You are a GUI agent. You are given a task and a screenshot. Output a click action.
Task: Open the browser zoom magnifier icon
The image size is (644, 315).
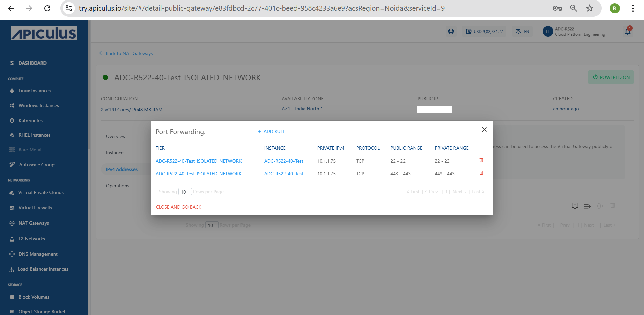pos(574,8)
